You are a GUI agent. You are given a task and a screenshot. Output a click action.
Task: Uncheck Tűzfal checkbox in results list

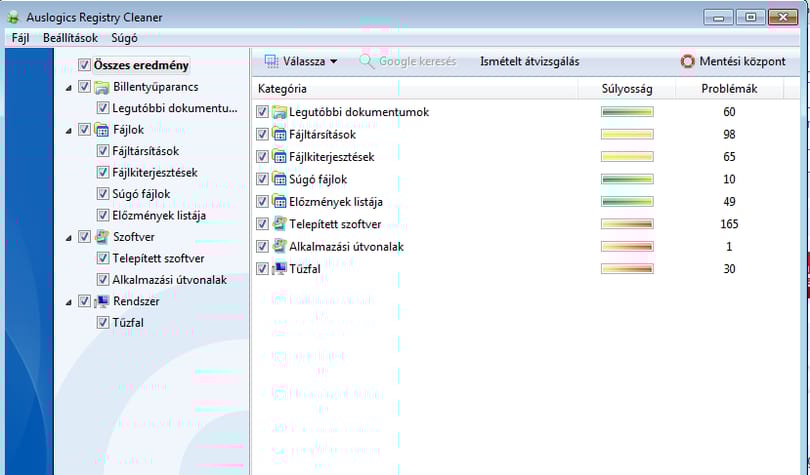[x=262, y=268]
